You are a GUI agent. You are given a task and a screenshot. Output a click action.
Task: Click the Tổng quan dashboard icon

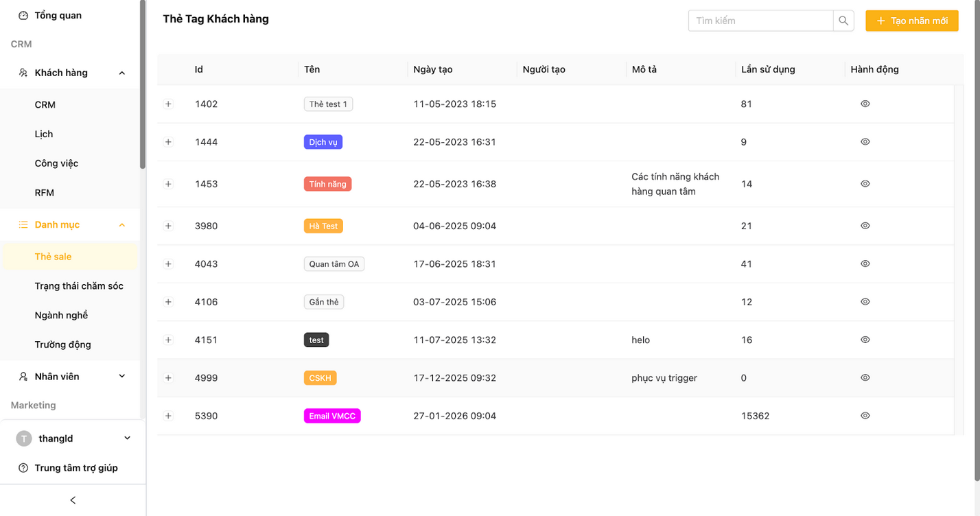[23, 15]
